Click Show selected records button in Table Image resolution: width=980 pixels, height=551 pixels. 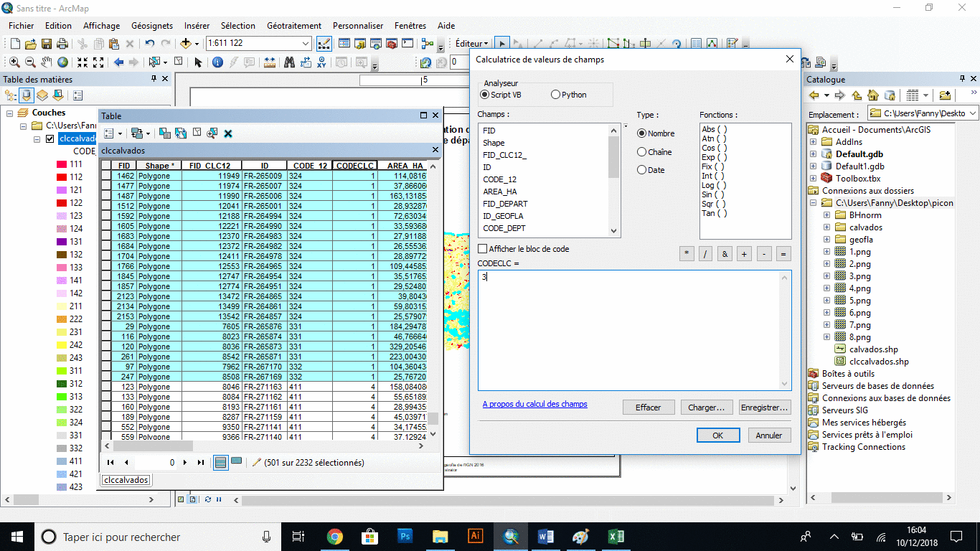(236, 462)
